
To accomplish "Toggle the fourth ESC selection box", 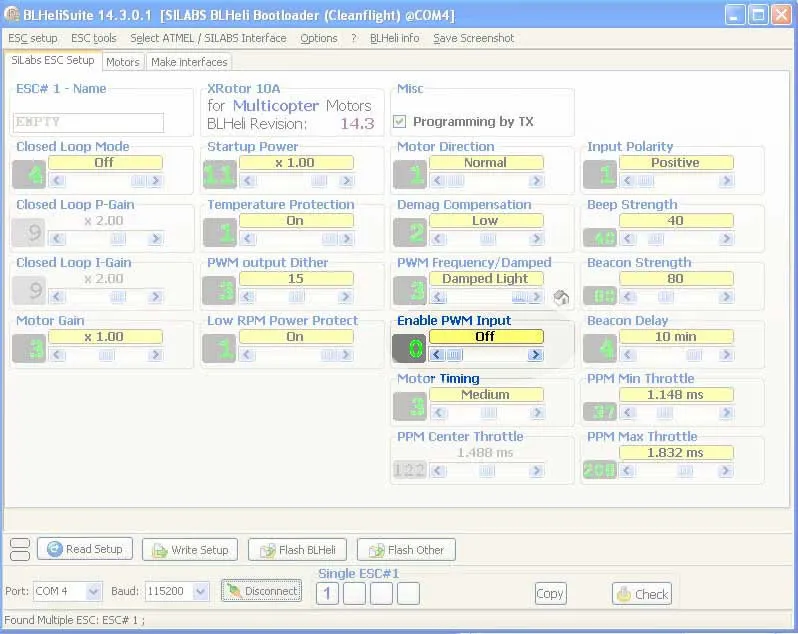I will click(408, 594).
